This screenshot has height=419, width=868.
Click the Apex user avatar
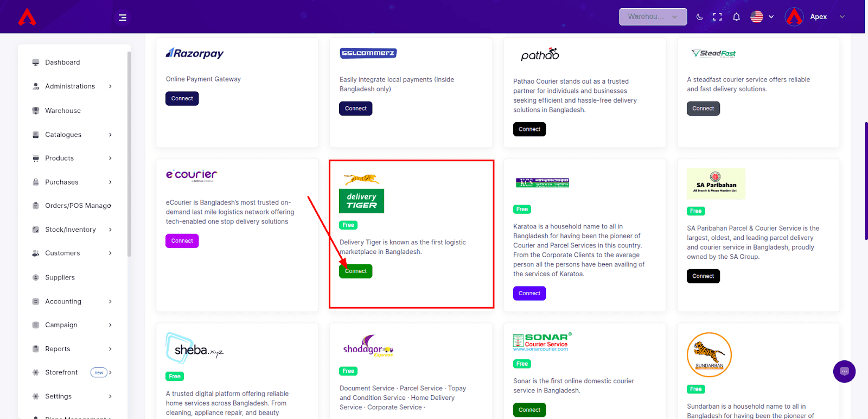[x=794, y=17]
